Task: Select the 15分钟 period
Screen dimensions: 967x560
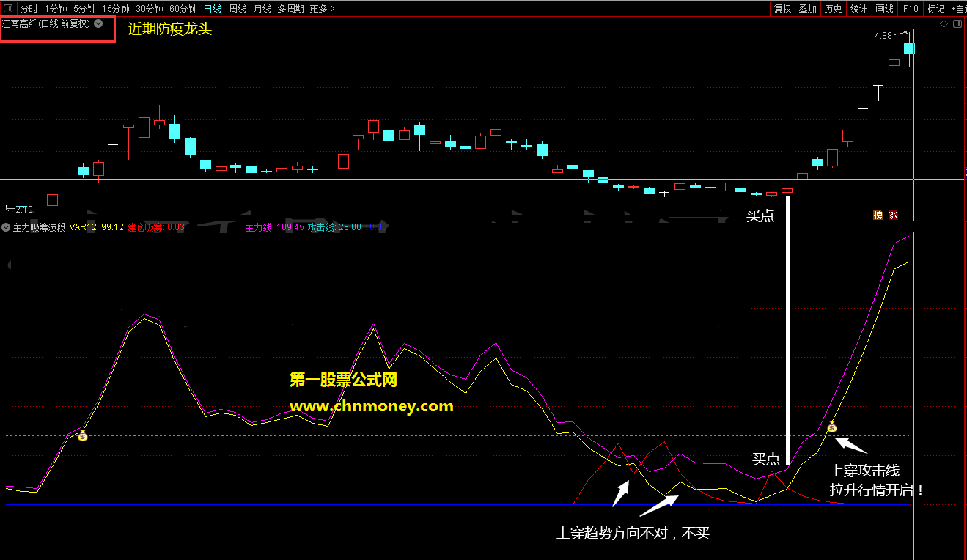Action: [116, 9]
